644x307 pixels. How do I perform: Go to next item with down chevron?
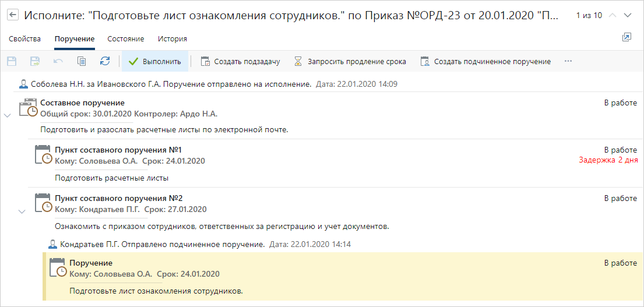tap(628, 15)
